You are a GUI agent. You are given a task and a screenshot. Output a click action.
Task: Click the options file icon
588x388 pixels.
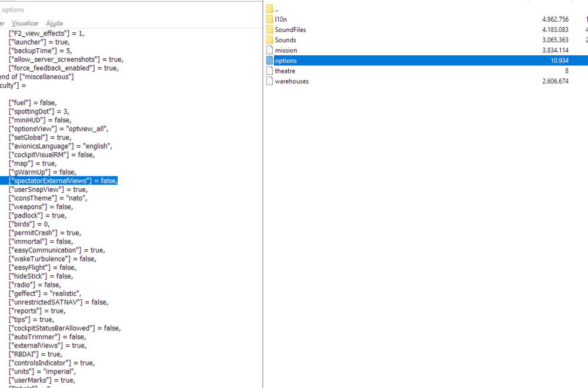click(270, 61)
